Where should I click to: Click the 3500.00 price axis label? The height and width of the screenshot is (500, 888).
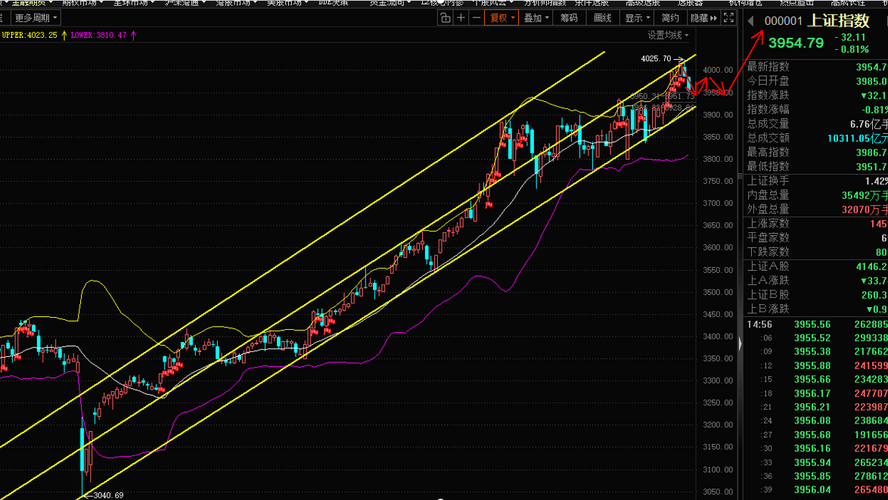coord(718,292)
